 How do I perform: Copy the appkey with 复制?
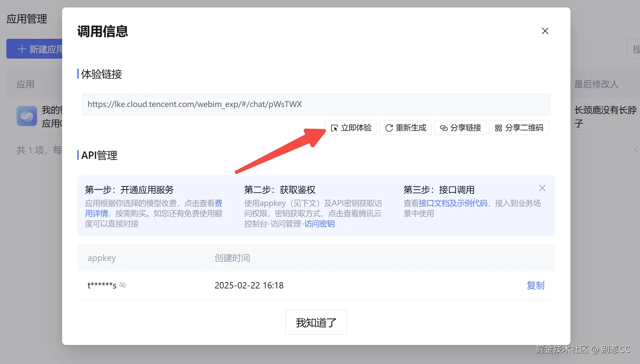[x=536, y=285]
